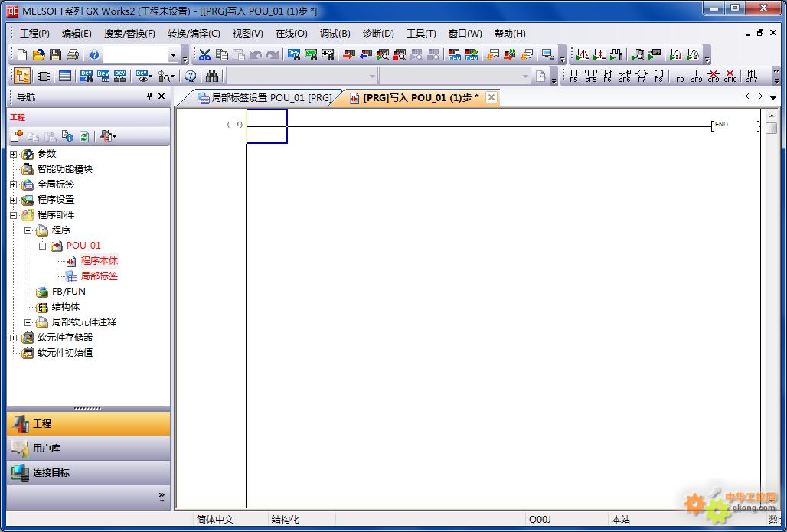Click the Q00J status bar entry
The width and height of the screenshot is (787, 532).
(x=540, y=520)
